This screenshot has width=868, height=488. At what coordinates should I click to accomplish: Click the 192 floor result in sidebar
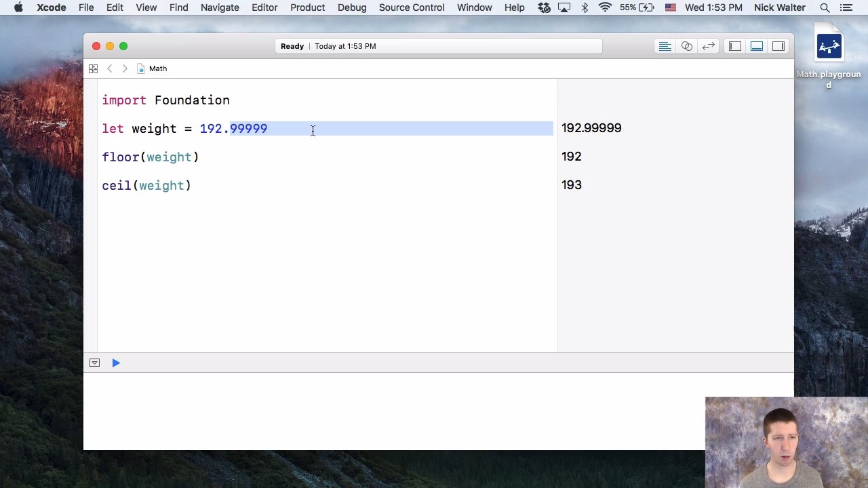(572, 157)
